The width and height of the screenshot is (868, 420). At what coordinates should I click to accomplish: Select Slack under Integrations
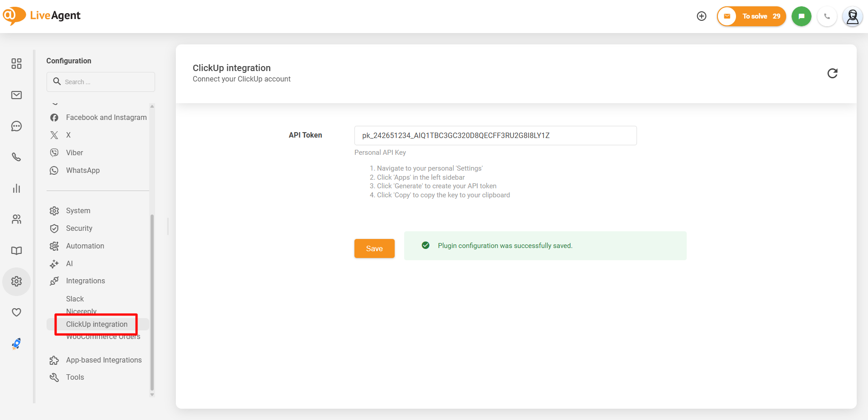click(x=75, y=299)
